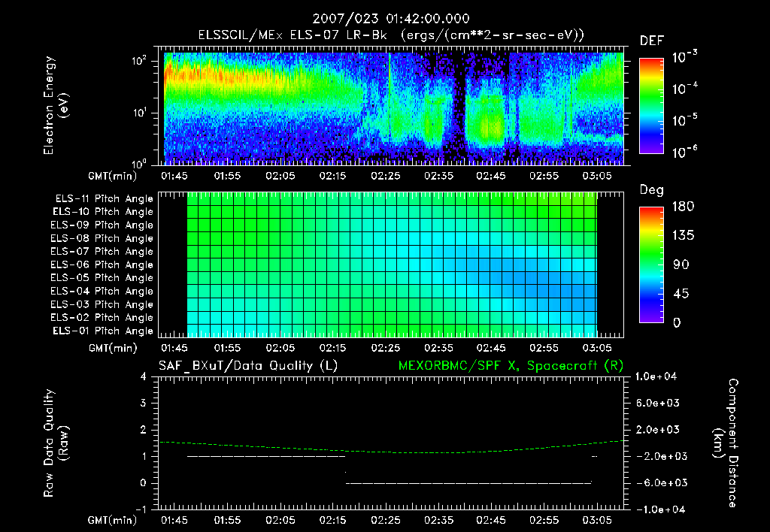Viewport: 770px width, 532px height.
Task: Click the GMT(min) label under the spectrogram
Action: pos(113,176)
